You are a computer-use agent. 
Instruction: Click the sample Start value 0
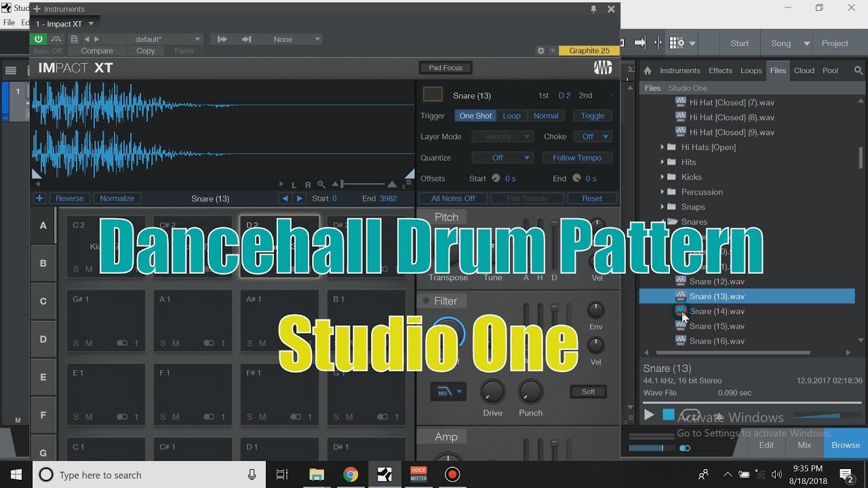pos(334,199)
